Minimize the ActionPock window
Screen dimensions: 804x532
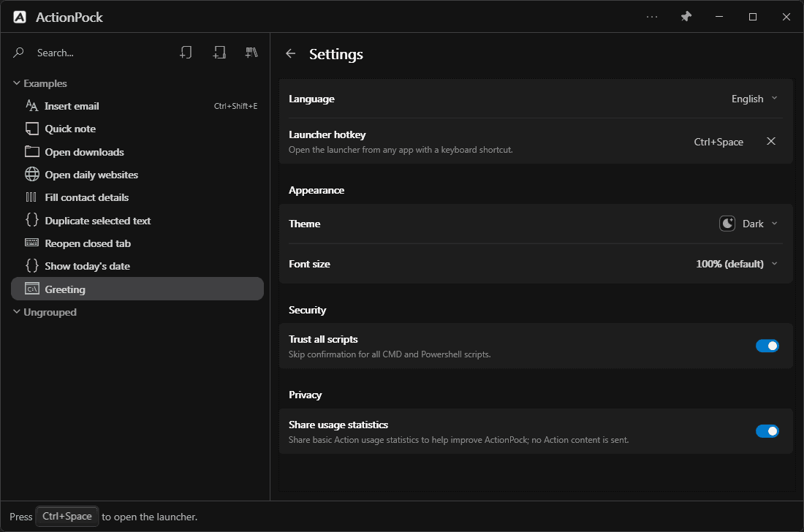[x=719, y=17]
